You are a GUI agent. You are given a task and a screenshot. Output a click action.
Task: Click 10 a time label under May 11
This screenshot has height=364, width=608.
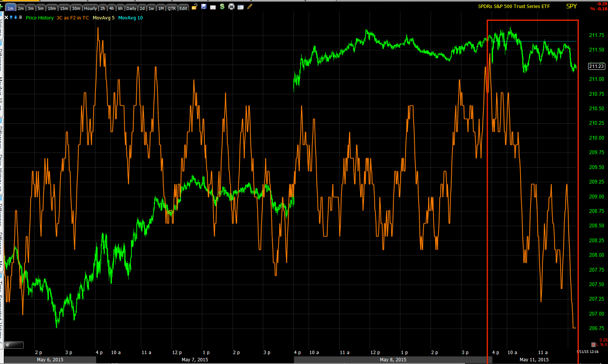[x=512, y=353]
